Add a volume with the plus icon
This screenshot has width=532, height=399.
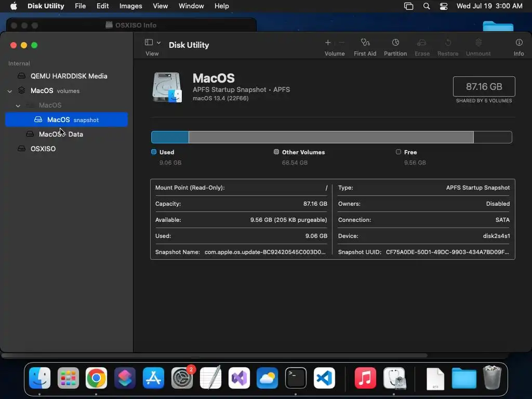[328, 43]
